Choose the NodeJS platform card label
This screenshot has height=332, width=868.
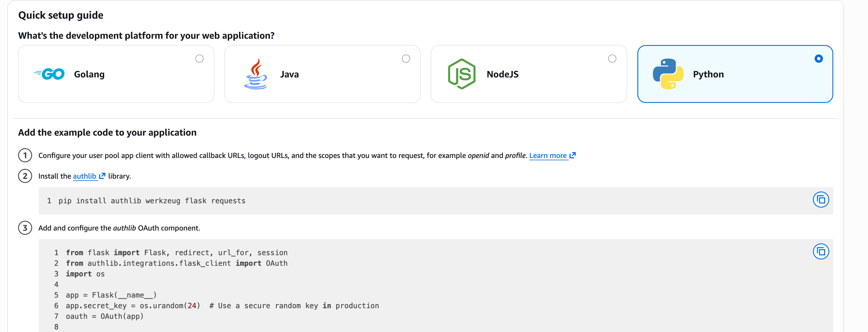pyautogui.click(x=502, y=75)
